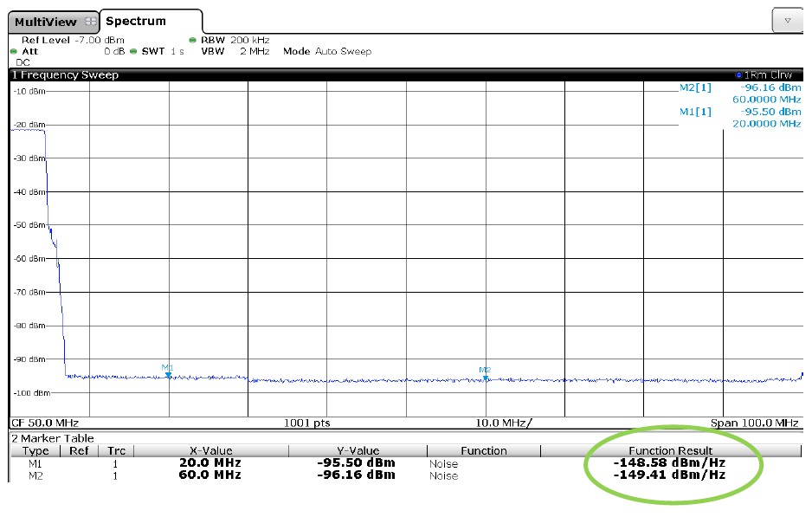
Task: Click the Span 100.0 MHz label
Action: coord(753,423)
